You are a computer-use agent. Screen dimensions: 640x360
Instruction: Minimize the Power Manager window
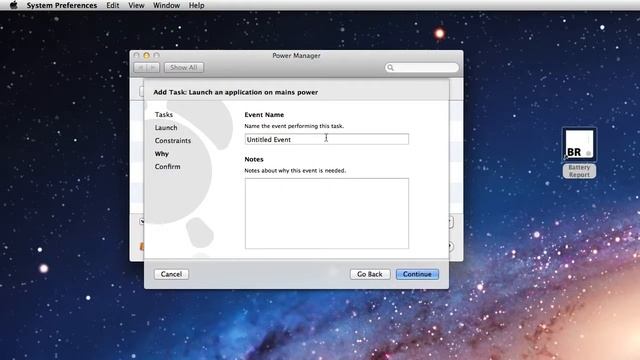147,55
